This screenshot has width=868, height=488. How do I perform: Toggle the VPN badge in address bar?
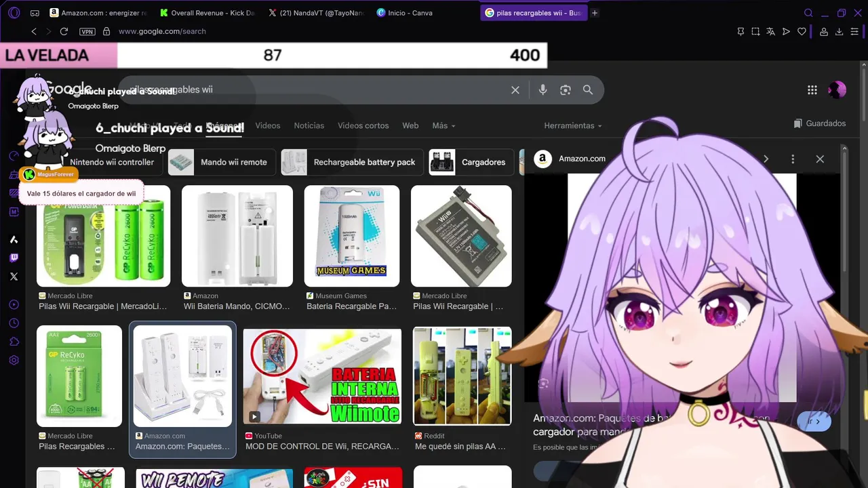pyautogui.click(x=87, y=31)
